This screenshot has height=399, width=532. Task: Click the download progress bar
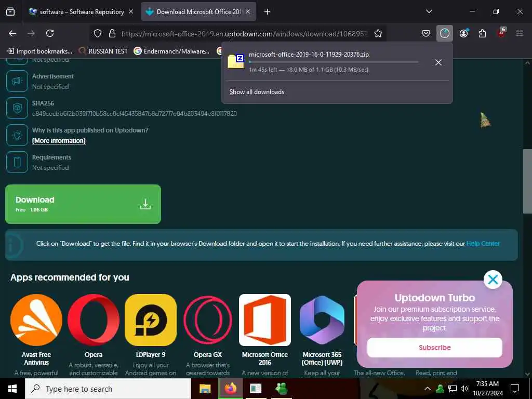coord(333,62)
